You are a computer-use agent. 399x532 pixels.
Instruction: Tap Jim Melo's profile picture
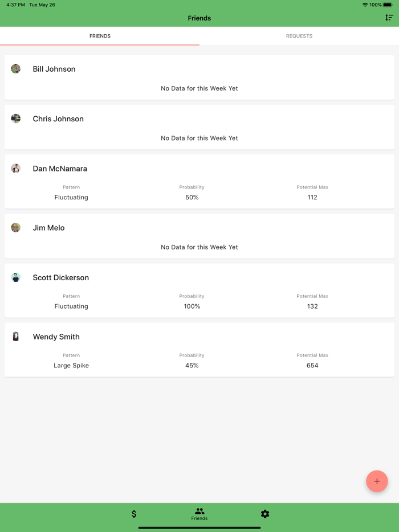16,228
